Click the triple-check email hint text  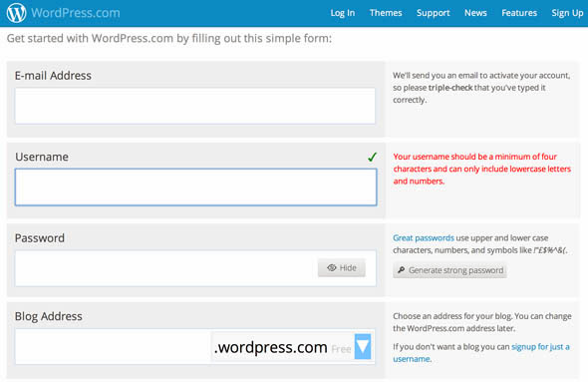click(481, 88)
